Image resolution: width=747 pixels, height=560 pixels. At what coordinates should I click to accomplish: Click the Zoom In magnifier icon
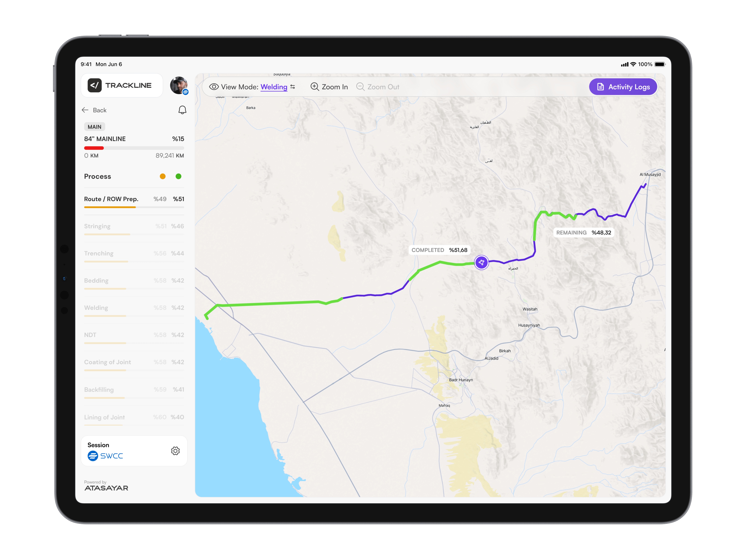pyautogui.click(x=315, y=87)
